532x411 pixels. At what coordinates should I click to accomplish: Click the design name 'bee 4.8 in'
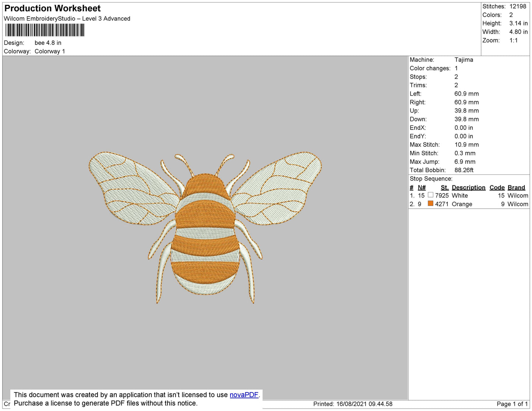click(48, 43)
